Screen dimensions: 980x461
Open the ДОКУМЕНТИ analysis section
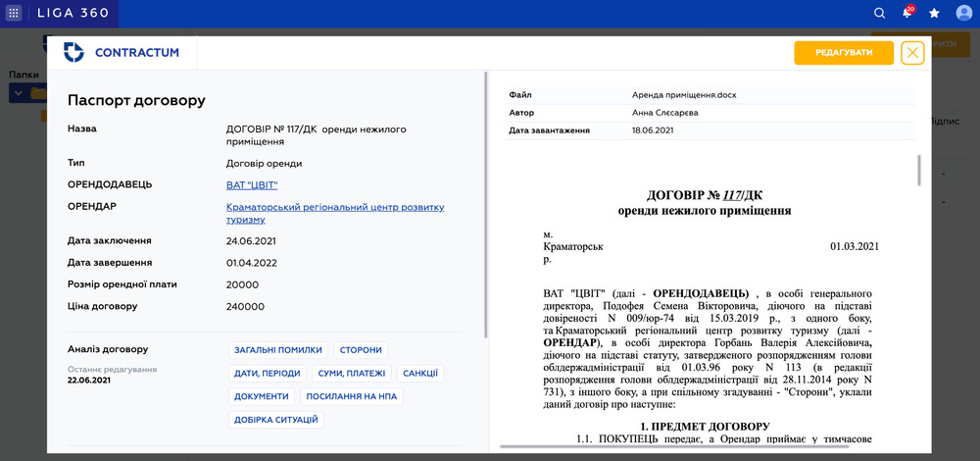tap(262, 396)
